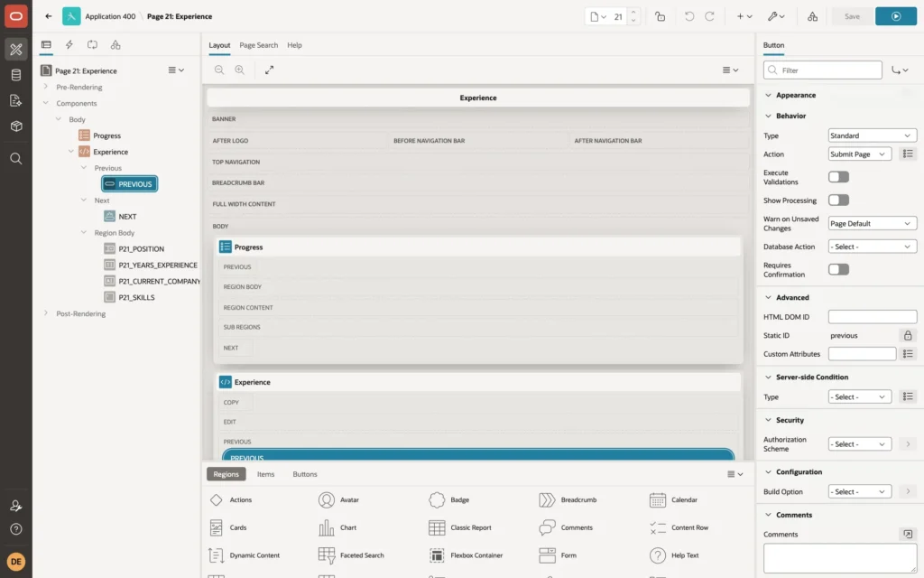
Task: Click the Static ID lock icon
Action: point(908,336)
